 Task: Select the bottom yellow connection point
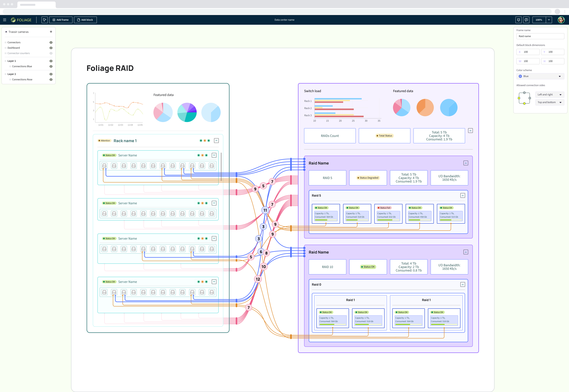click(524, 103)
